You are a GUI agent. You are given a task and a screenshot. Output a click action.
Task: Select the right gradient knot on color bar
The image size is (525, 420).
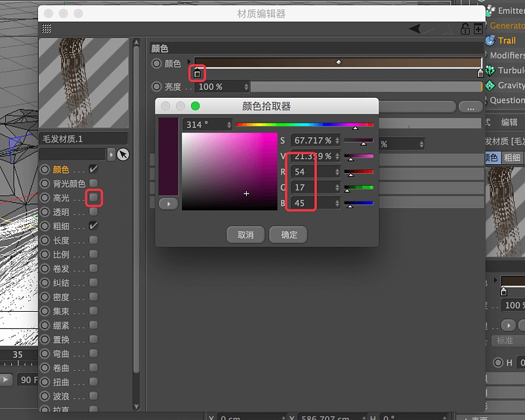[480, 73]
